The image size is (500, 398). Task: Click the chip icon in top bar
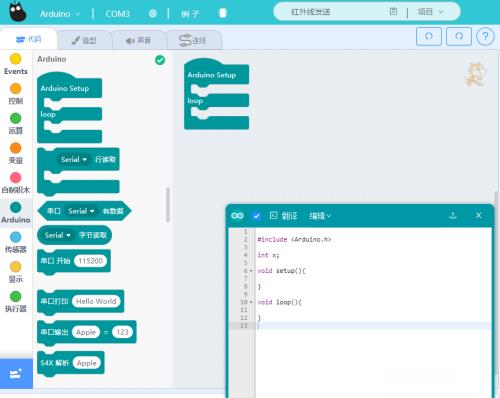(x=223, y=13)
